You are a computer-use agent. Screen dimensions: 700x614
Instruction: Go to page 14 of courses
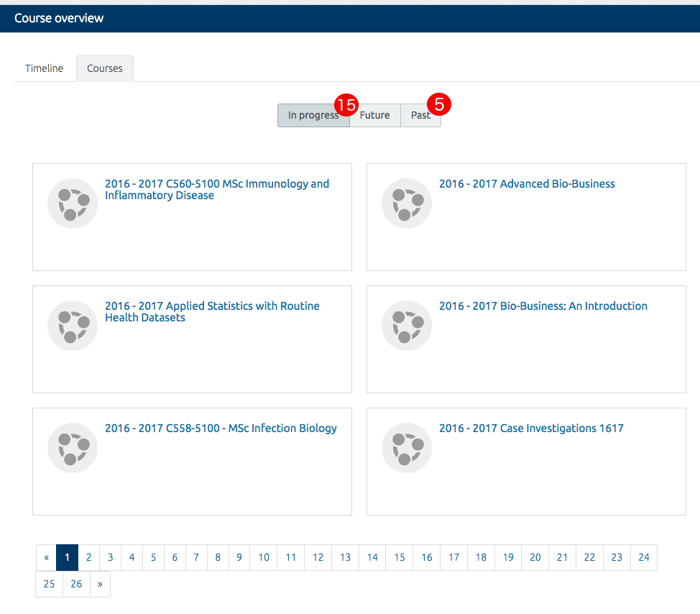372,557
